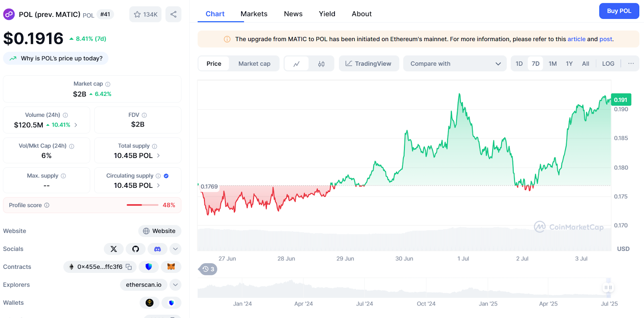Image resolution: width=644 pixels, height=318 pixels.
Task: Click the FDV info icon
Action: 144,115
